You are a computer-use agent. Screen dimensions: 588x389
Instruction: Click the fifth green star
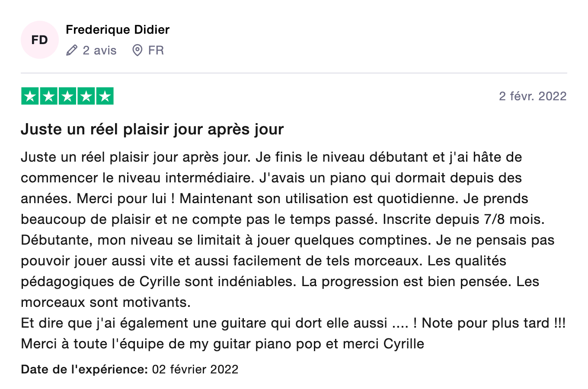click(x=105, y=96)
